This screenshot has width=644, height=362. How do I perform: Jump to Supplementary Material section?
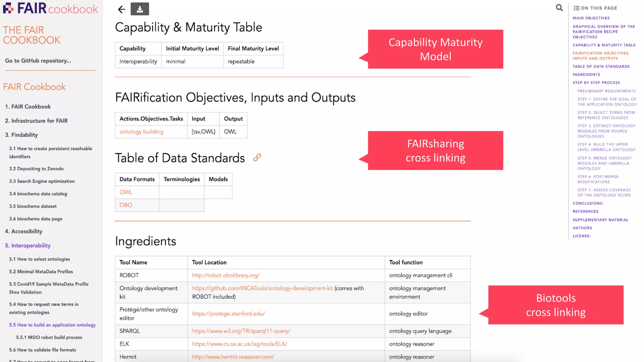600,220
